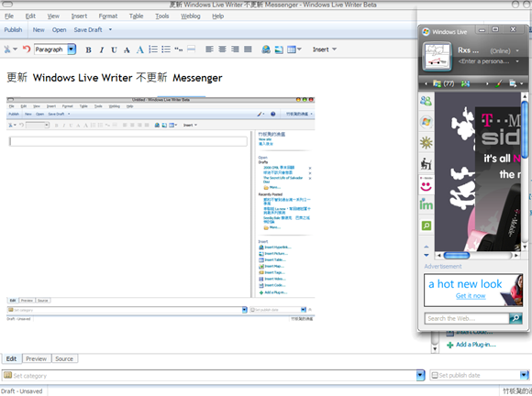Click the red Undo arrow icon
Viewport: 532px width, 396px height.
(x=27, y=49)
